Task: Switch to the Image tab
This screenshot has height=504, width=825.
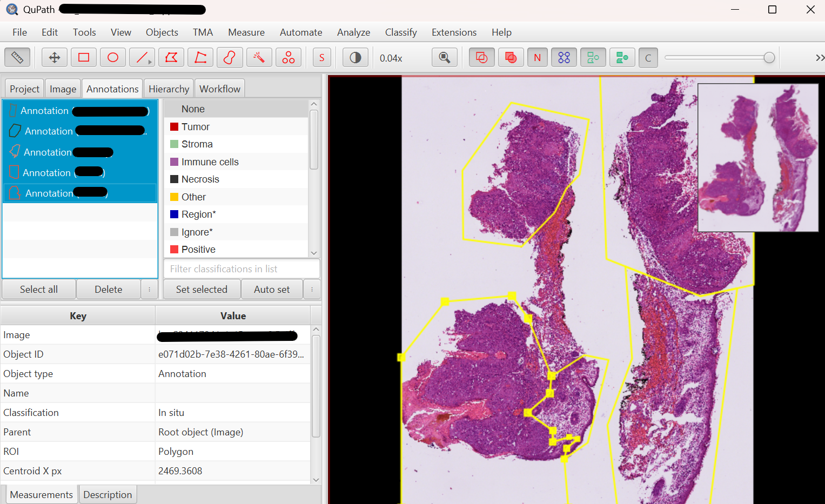Action: click(x=63, y=89)
